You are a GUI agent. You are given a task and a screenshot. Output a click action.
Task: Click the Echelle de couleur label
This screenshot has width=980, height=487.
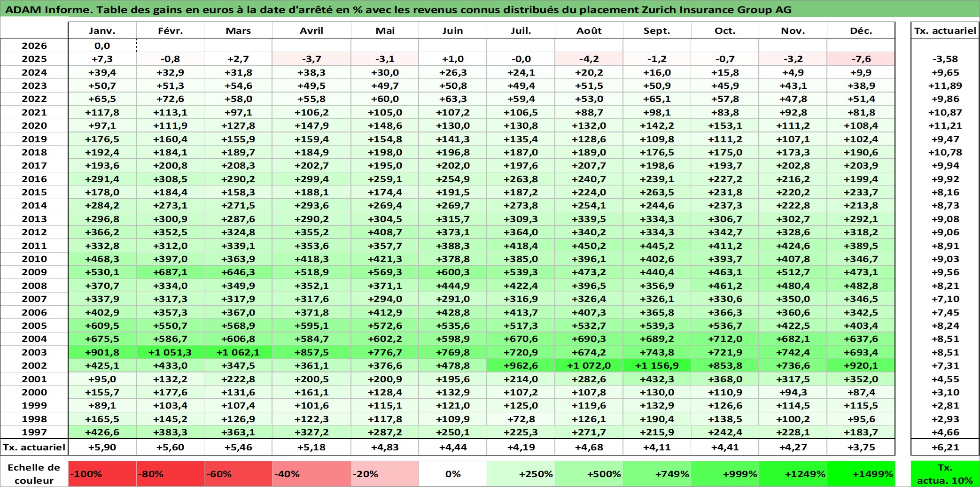coord(34,474)
